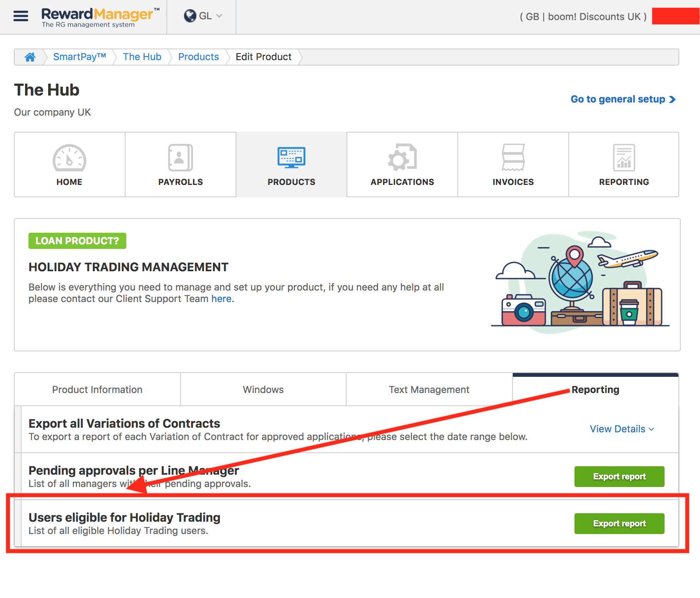Select the REPORTING navigation label

[624, 182]
